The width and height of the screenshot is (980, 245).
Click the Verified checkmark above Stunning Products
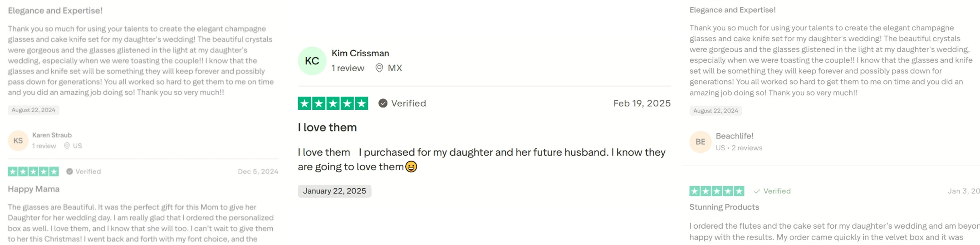[757, 191]
